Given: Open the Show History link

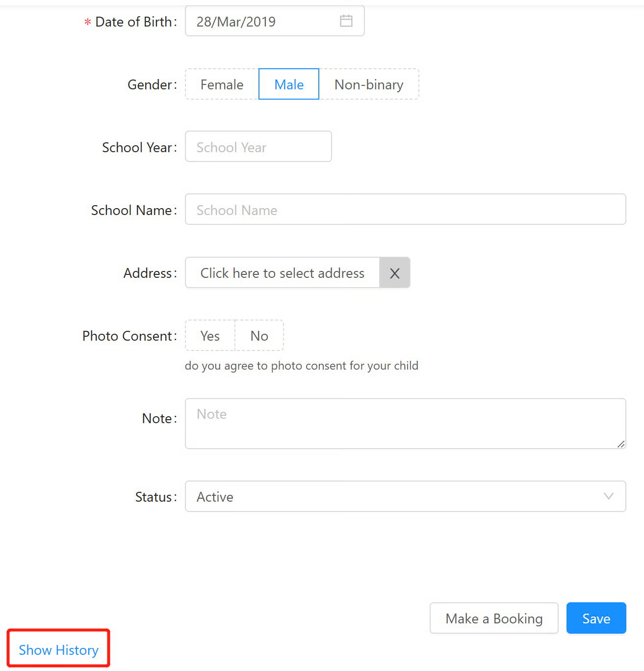Looking at the screenshot, I should tap(58, 650).
